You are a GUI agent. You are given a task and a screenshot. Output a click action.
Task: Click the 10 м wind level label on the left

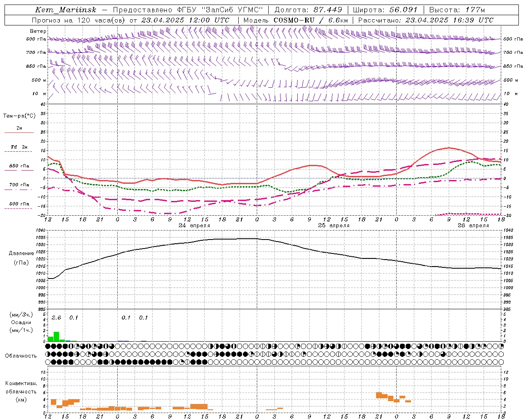pos(39,94)
